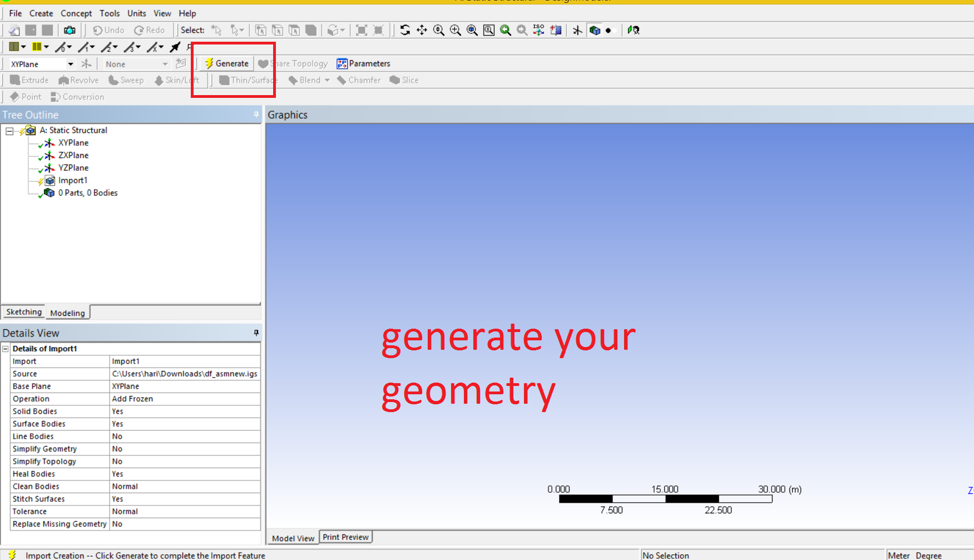Switch to the Print Preview tab
This screenshot has height=560, width=974.
tap(345, 537)
